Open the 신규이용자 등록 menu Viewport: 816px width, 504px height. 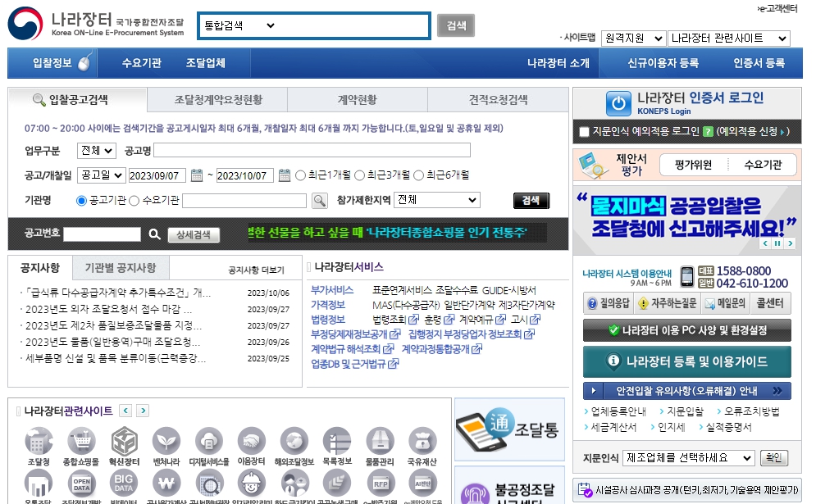click(x=663, y=63)
